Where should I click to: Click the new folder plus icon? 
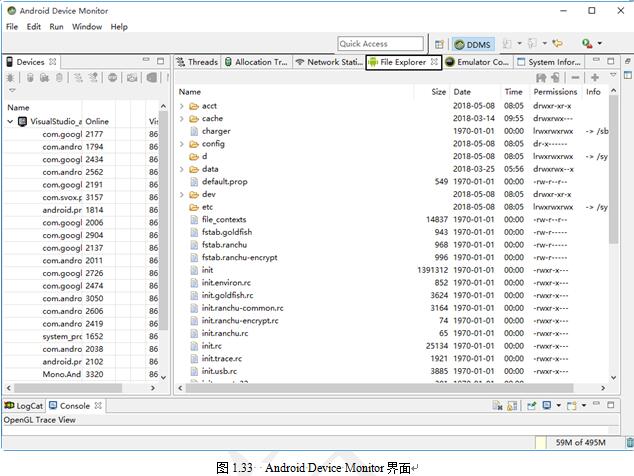pos(595,77)
